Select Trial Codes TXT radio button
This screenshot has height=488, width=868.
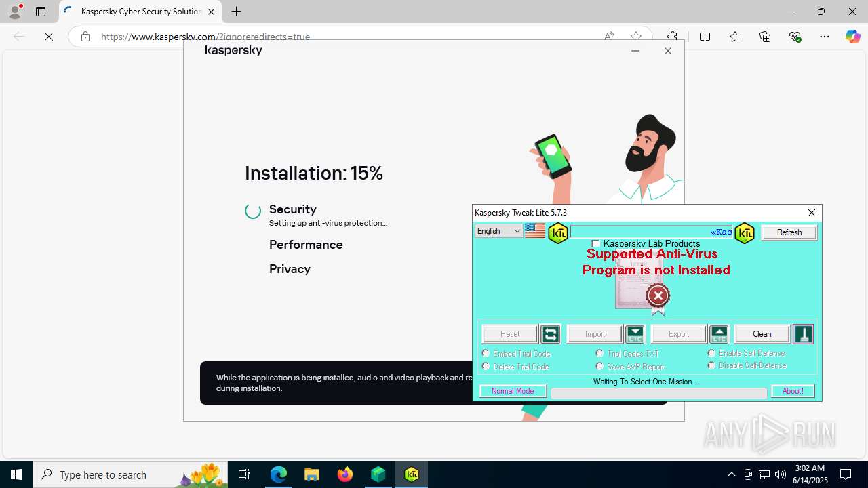pos(599,353)
